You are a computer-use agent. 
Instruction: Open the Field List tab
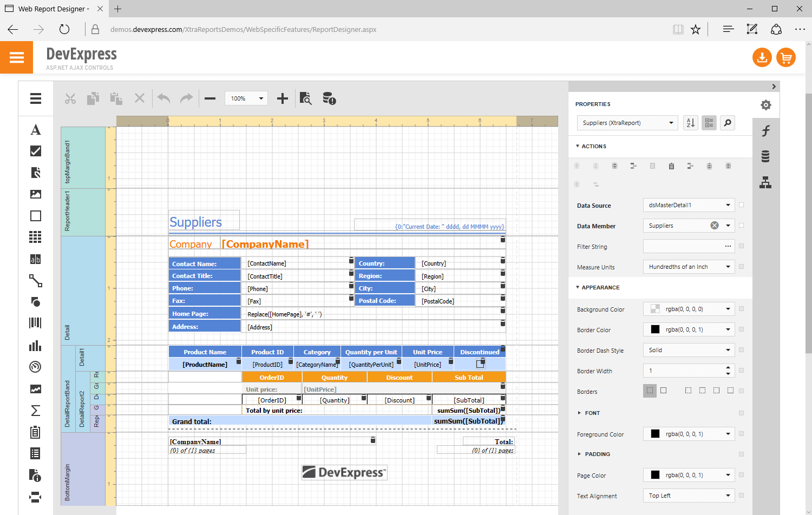pyautogui.click(x=765, y=157)
